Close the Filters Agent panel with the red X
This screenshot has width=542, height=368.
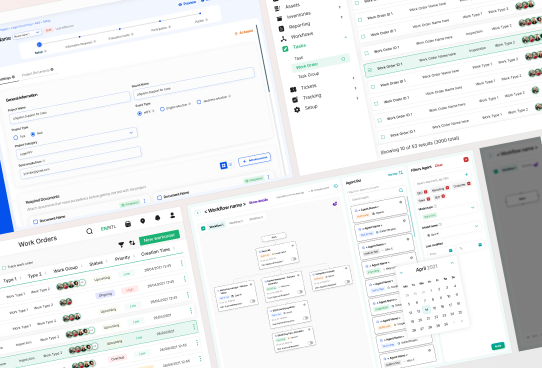click(466, 159)
